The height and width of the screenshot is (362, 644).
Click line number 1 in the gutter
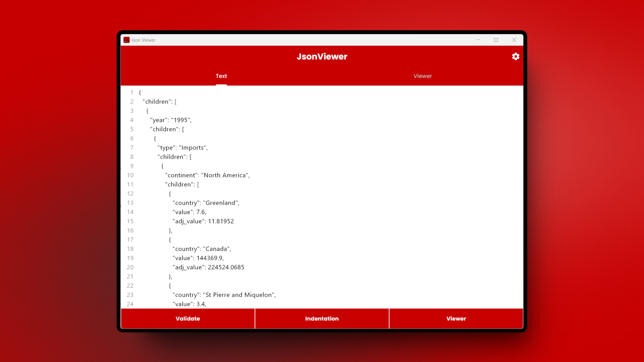point(132,93)
